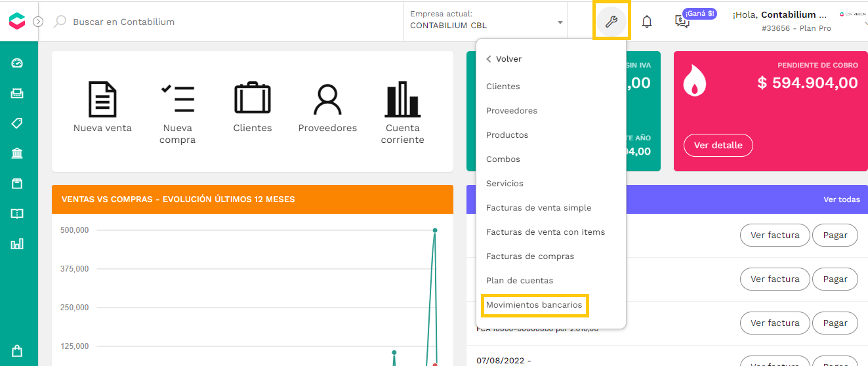Click the Ver todas link

[x=842, y=199]
